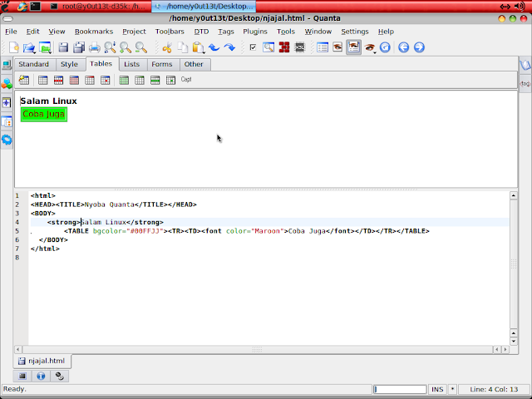Save all files with stacked floppy icon

click(79, 47)
